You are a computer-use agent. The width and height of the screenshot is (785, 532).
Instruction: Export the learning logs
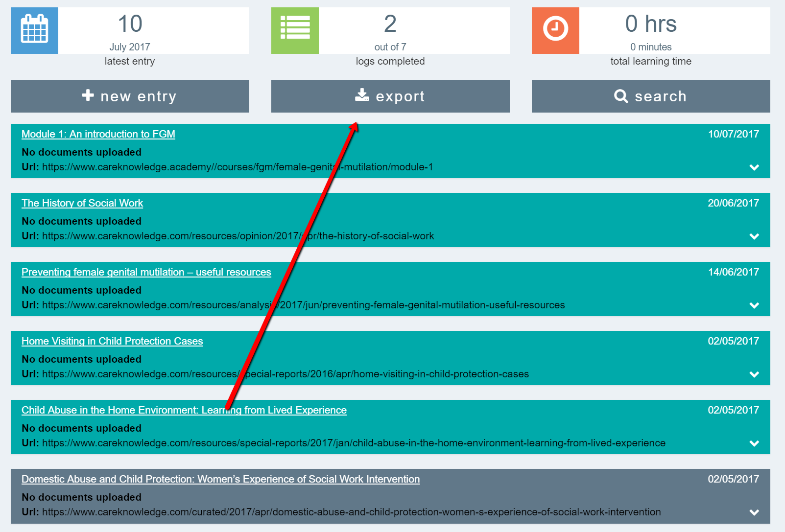point(390,96)
